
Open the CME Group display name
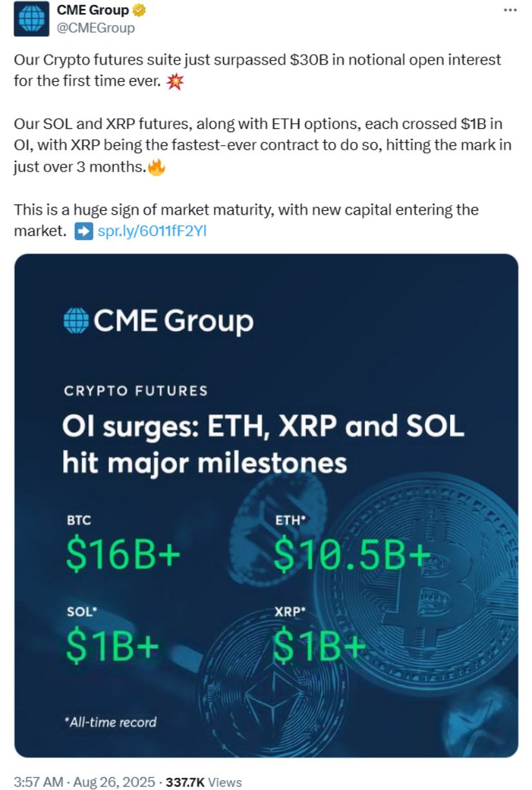click(x=93, y=10)
